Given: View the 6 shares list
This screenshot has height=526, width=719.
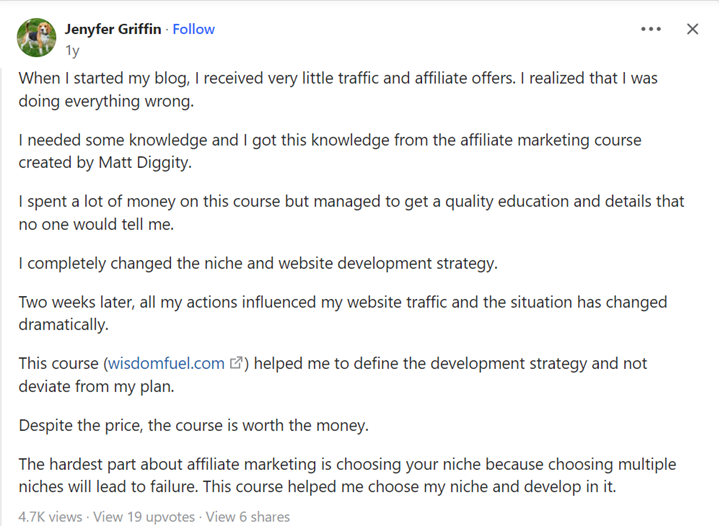Looking at the screenshot, I should pos(248,517).
